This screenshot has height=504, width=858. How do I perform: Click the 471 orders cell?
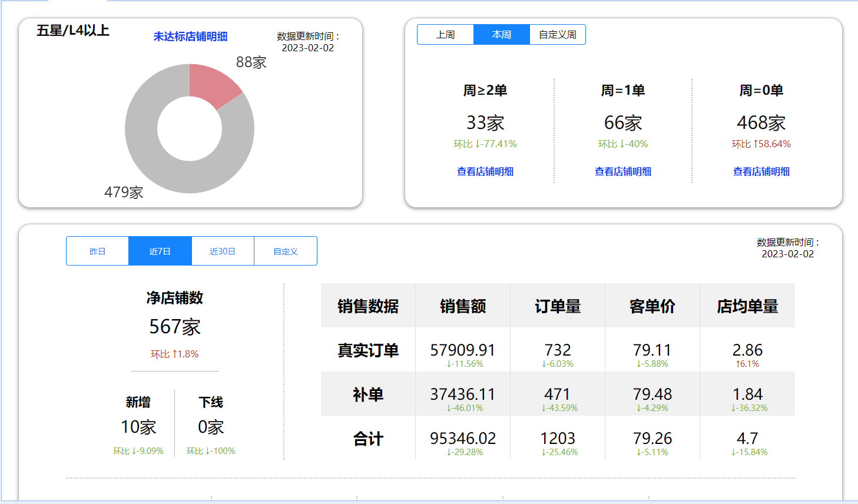[x=558, y=394]
